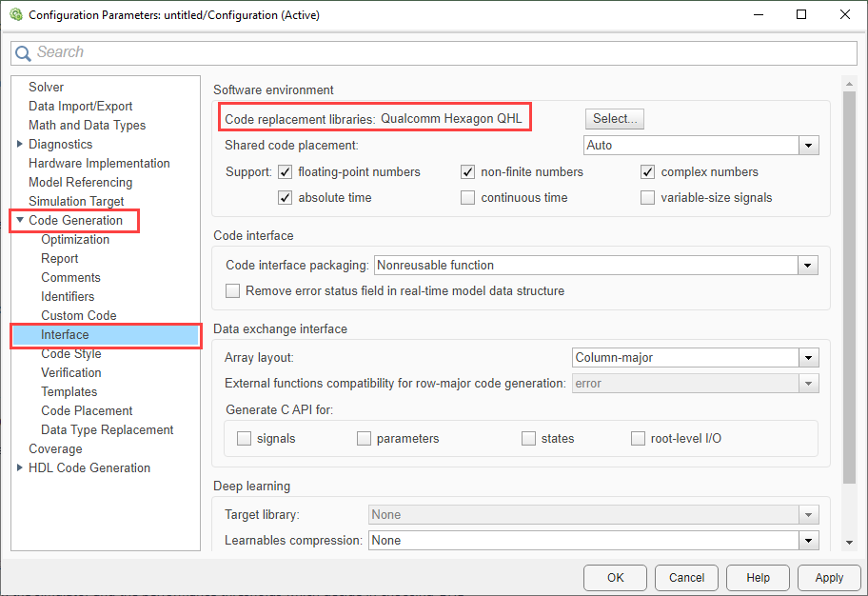Uncheck floating-point numbers support
The height and width of the screenshot is (596, 868).
click(285, 172)
